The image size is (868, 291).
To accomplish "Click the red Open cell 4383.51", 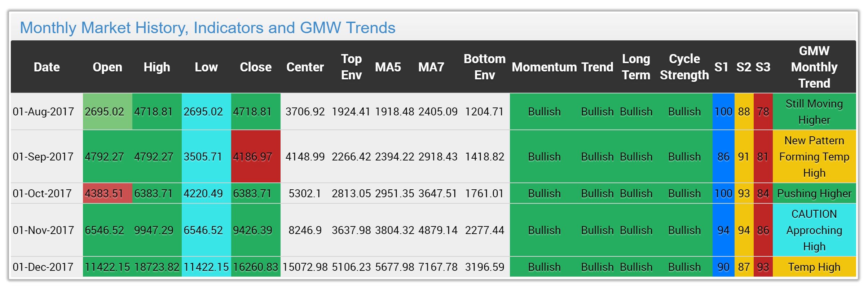I will click(107, 194).
